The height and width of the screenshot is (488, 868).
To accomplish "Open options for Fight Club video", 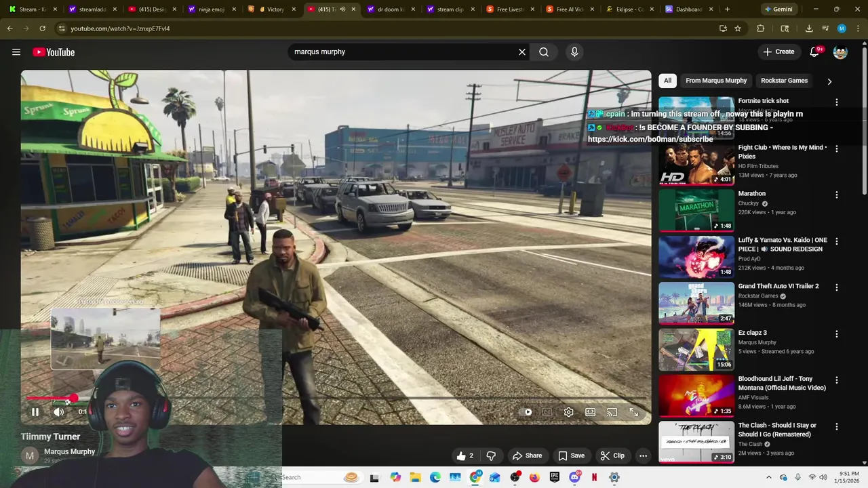I will (x=836, y=148).
